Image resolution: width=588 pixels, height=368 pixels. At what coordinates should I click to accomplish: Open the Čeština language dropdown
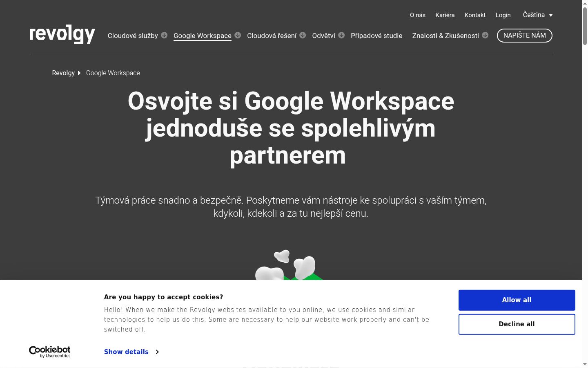tap(537, 15)
